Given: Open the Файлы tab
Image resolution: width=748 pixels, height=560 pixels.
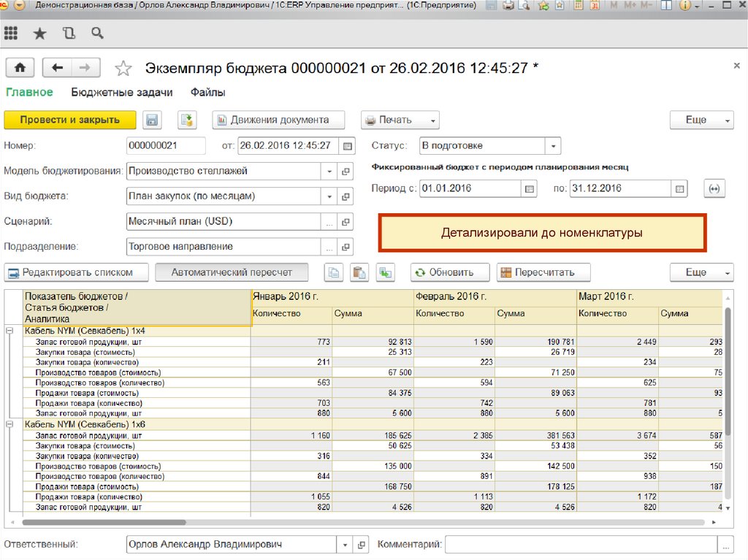Looking at the screenshot, I should click(207, 92).
